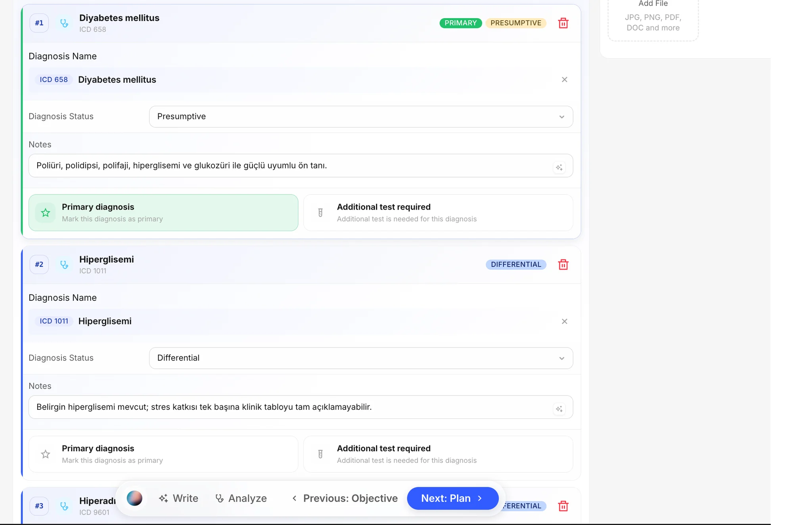Click the ICD 9601 text on diagnosis #3
This screenshot has height=525, width=812.
94,512
